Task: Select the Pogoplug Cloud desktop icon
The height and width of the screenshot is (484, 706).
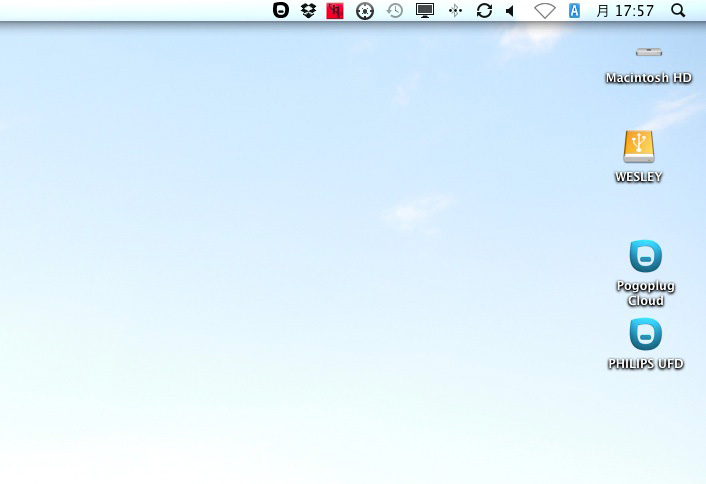Action: [646, 256]
